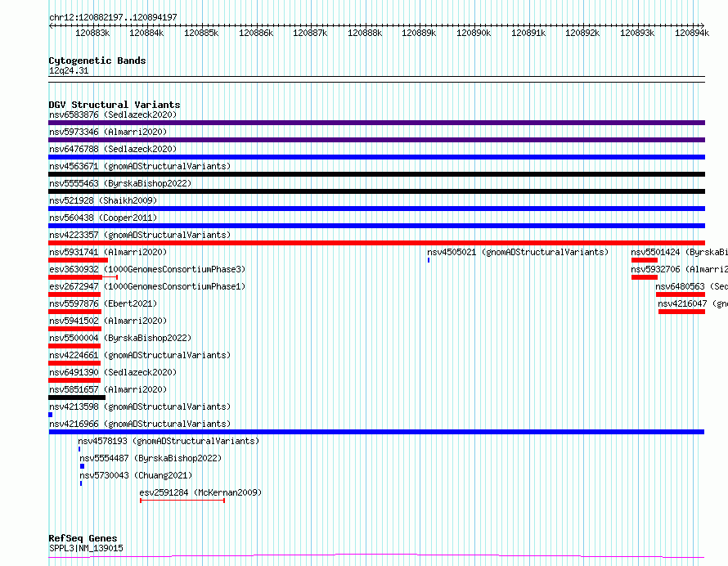This screenshot has height=566, width=728.
Task: Open variant nsv5597876 (Ebert2021)
Action: [103, 303]
